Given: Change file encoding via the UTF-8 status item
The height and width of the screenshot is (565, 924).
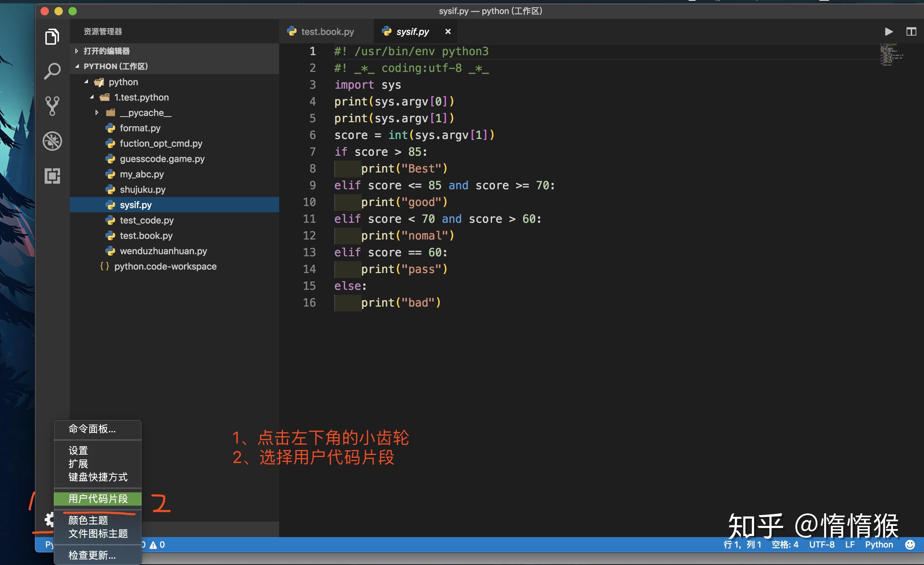Looking at the screenshot, I should click(x=822, y=544).
